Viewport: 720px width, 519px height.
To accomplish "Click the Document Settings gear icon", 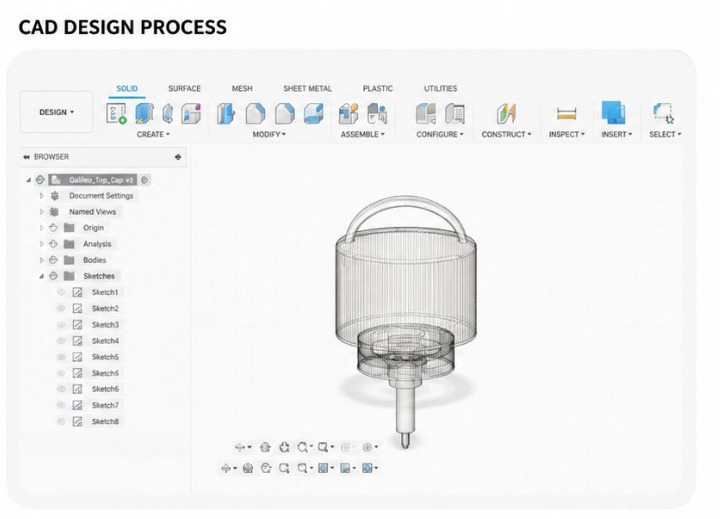I will tap(55, 196).
